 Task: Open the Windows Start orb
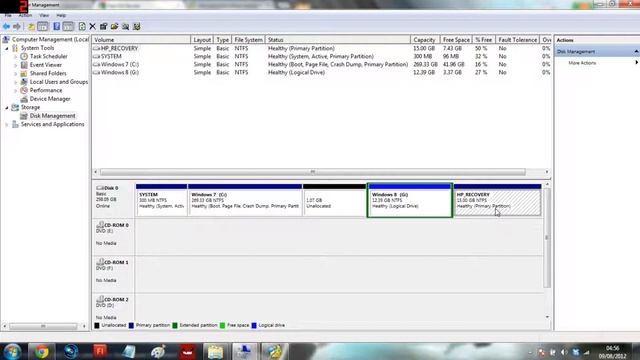click(x=12, y=351)
